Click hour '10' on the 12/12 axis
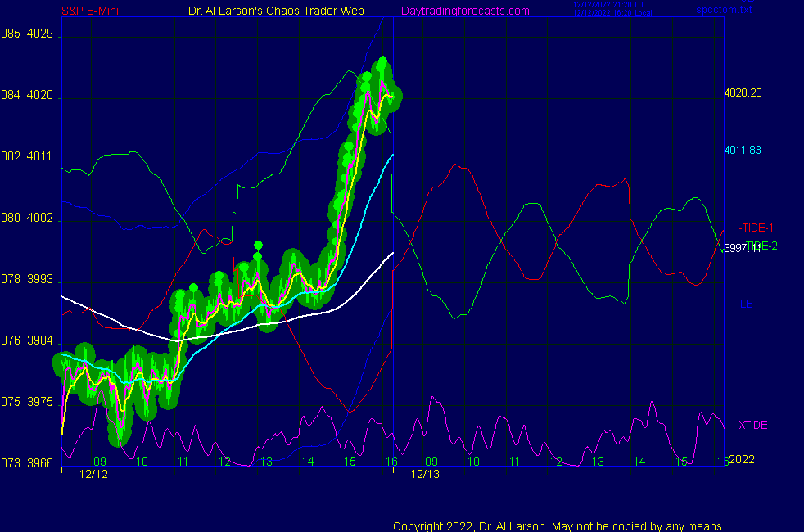The width and height of the screenshot is (804, 532). pyautogui.click(x=142, y=462)
